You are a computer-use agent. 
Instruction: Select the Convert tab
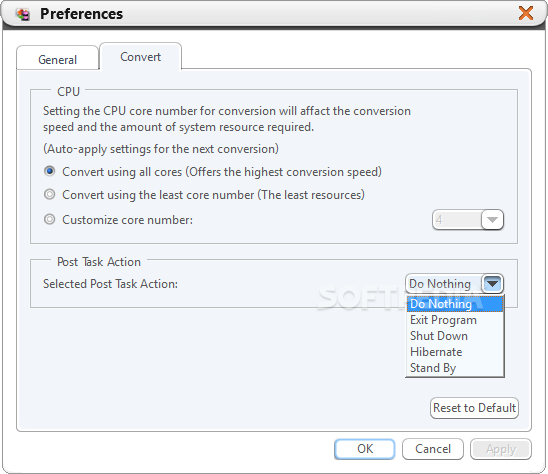click(x=140, y=57)
